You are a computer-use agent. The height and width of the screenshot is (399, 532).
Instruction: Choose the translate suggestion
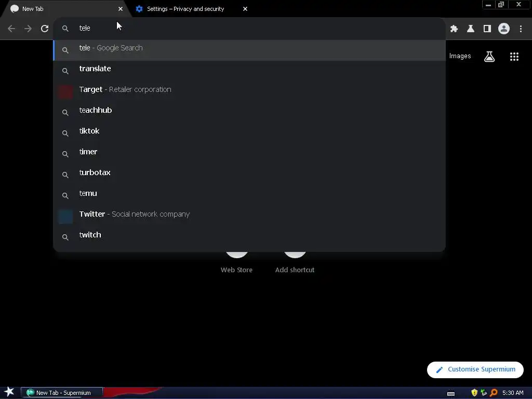click(249, 71)
